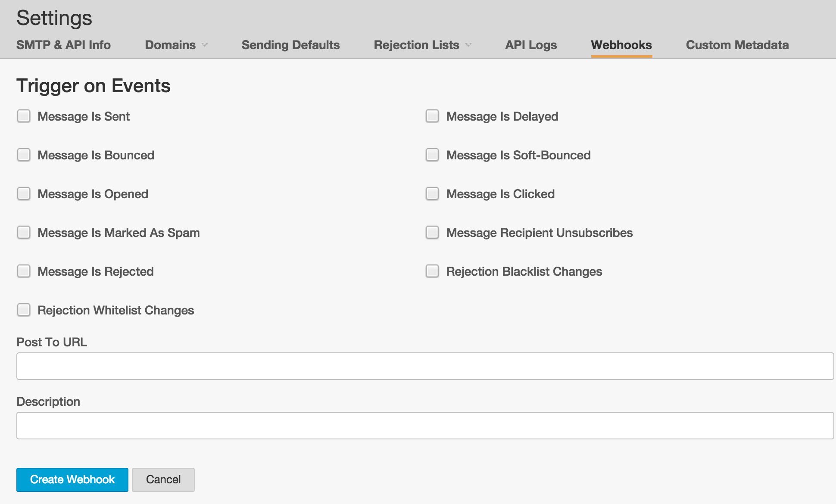Open the Sending Defaults tab

coord(290,45)
